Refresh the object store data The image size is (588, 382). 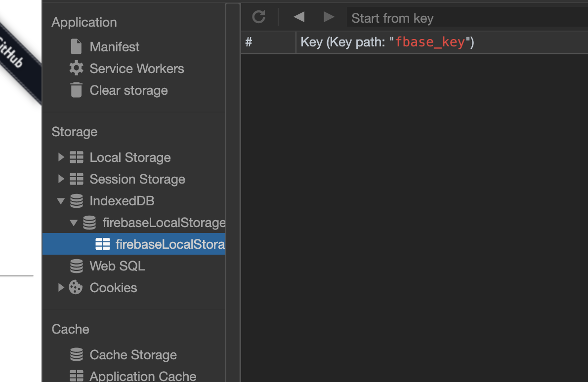coord(258,17)
